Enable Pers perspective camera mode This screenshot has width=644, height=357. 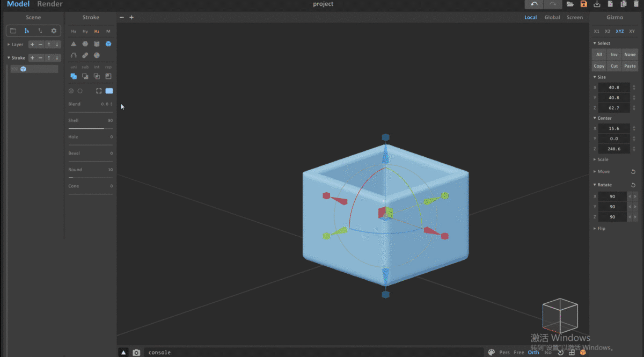(504, 353)
